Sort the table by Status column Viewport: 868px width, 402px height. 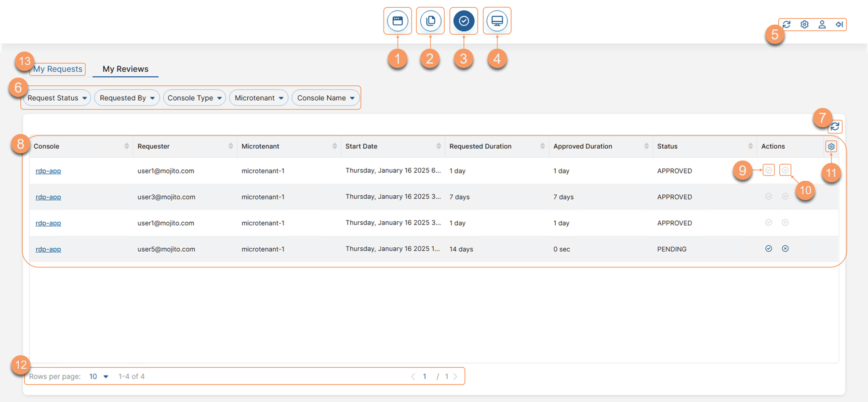pyautogui.click(x=750, y=146)
